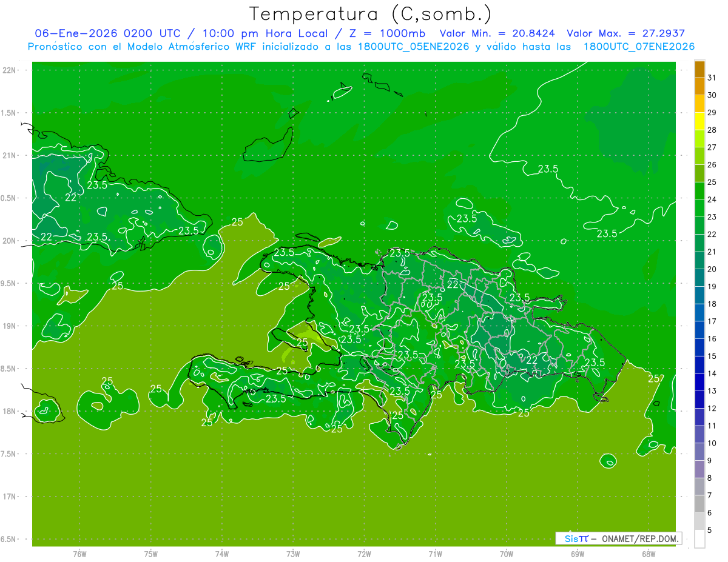728x562 pixels.
Task: Click the "69W" longitude axis label
Action: (578, 554)
